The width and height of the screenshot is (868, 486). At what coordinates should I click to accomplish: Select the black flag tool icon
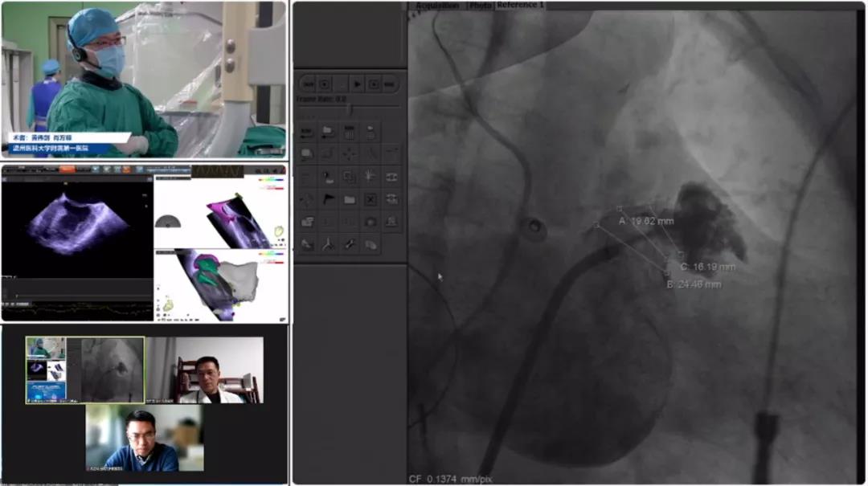(329, 198)
